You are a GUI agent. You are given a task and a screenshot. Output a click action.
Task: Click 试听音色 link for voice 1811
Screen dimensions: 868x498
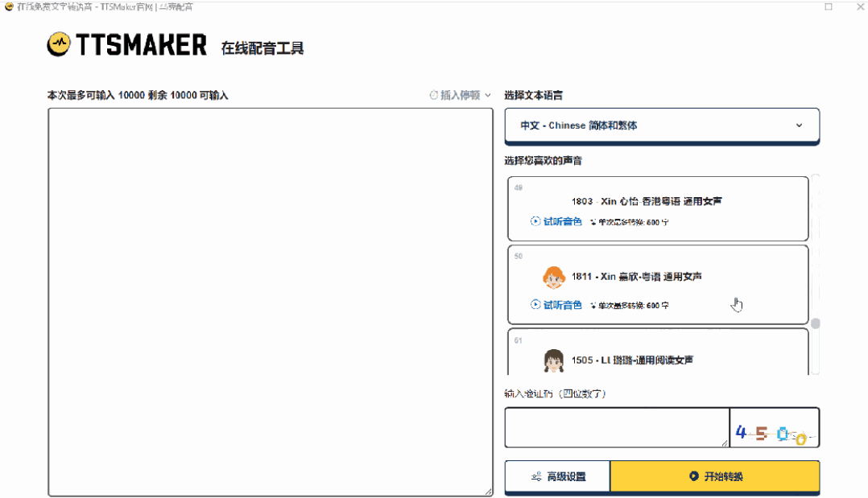click(x=562, y=305)
